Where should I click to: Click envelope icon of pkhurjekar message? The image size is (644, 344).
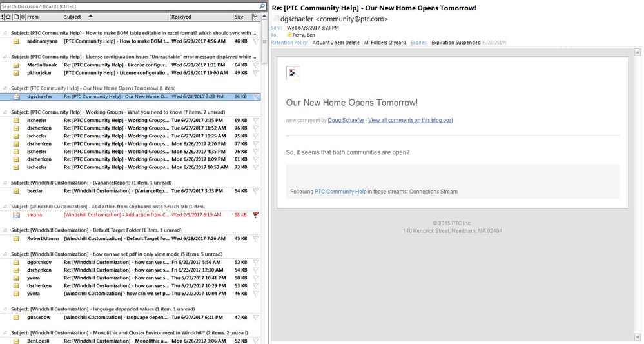pos(16,73)
